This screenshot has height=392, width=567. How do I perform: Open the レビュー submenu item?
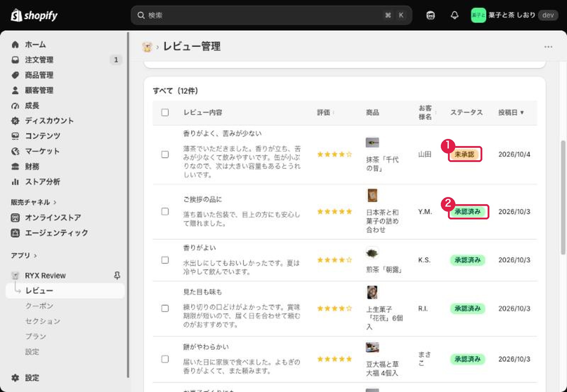point(65,291)
